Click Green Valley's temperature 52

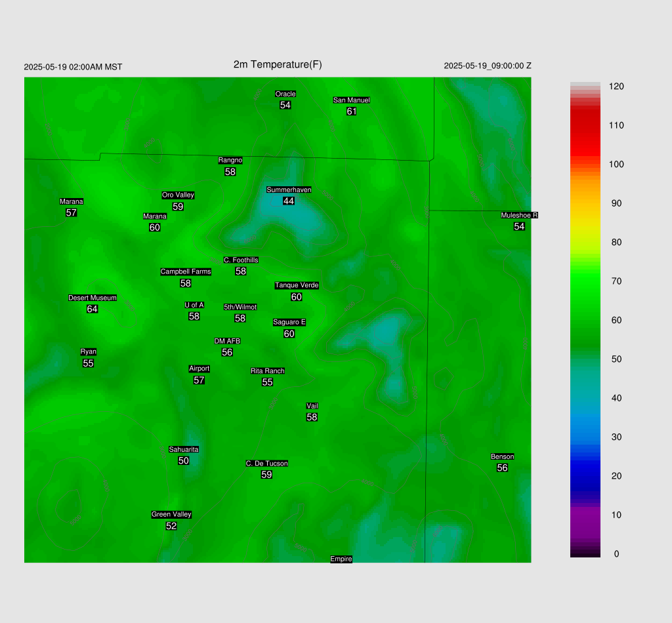(171, 526)
